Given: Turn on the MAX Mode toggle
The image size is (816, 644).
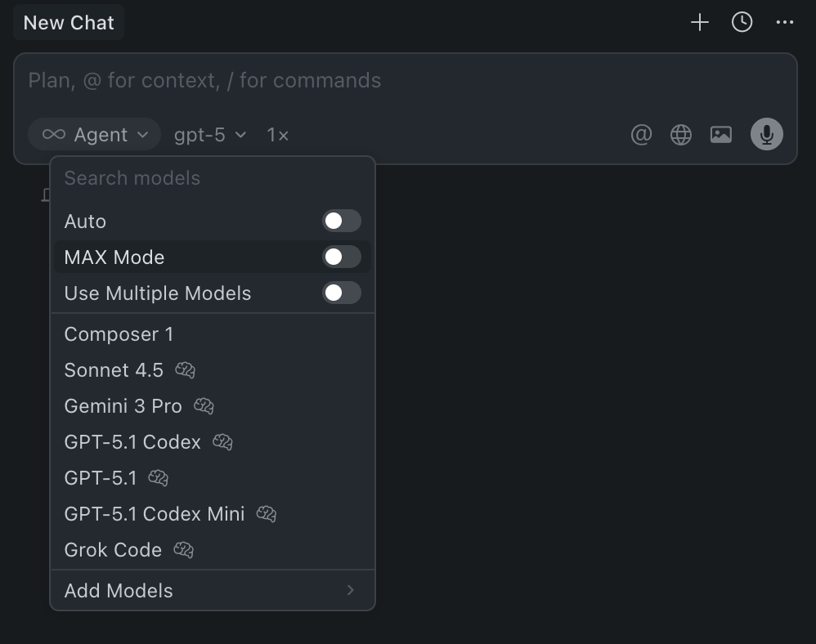Looking at the screenshot, I should [x=341, y=257].
